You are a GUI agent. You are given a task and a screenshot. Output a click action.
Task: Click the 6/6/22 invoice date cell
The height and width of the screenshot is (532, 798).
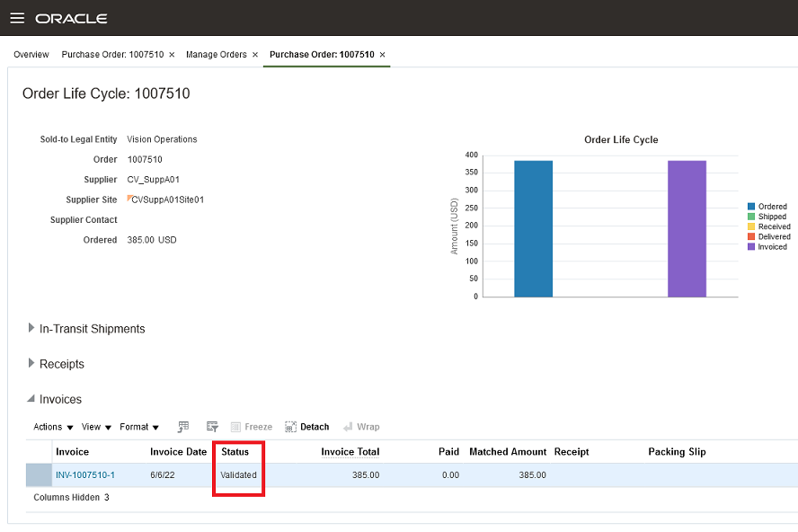point(163,475)
